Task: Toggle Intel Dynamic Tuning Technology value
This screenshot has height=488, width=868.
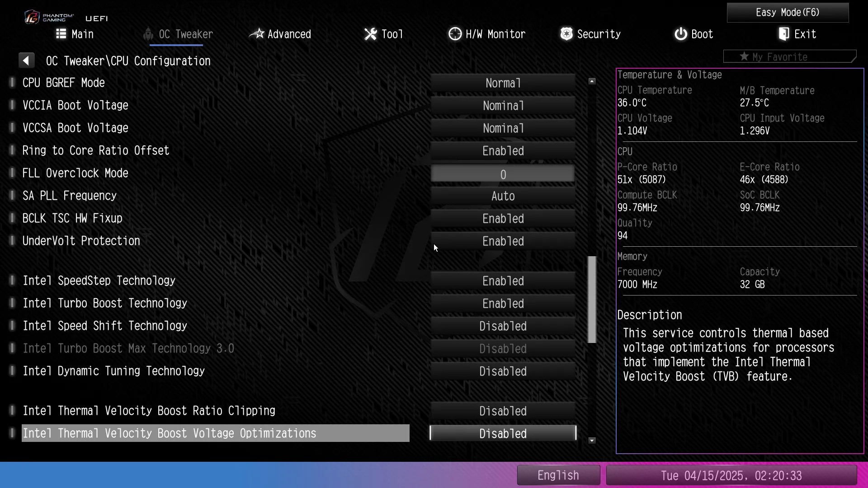Action: [503, 371]
